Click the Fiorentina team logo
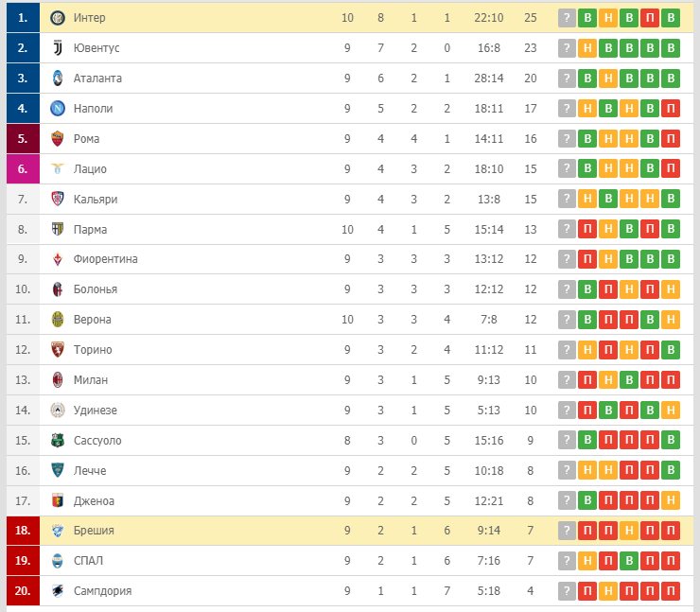 point(57,259)
